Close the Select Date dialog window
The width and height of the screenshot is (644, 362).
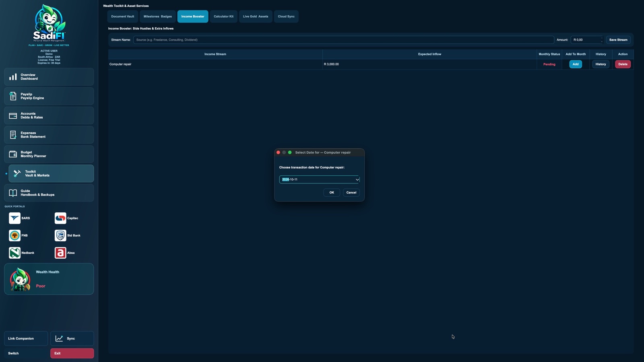[278, 152]
